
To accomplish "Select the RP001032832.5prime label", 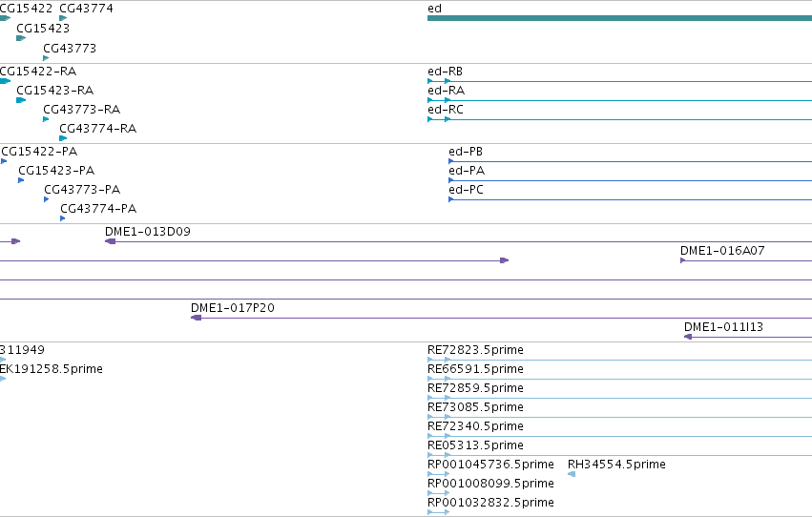I will 491,503.
